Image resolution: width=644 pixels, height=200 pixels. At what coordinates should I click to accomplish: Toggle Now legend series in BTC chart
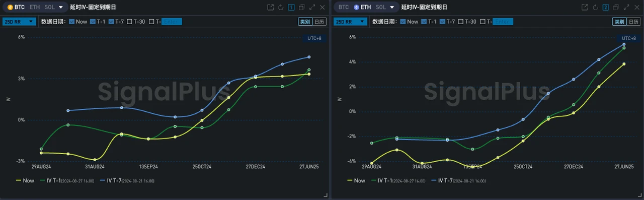click(x=26, y=180)
